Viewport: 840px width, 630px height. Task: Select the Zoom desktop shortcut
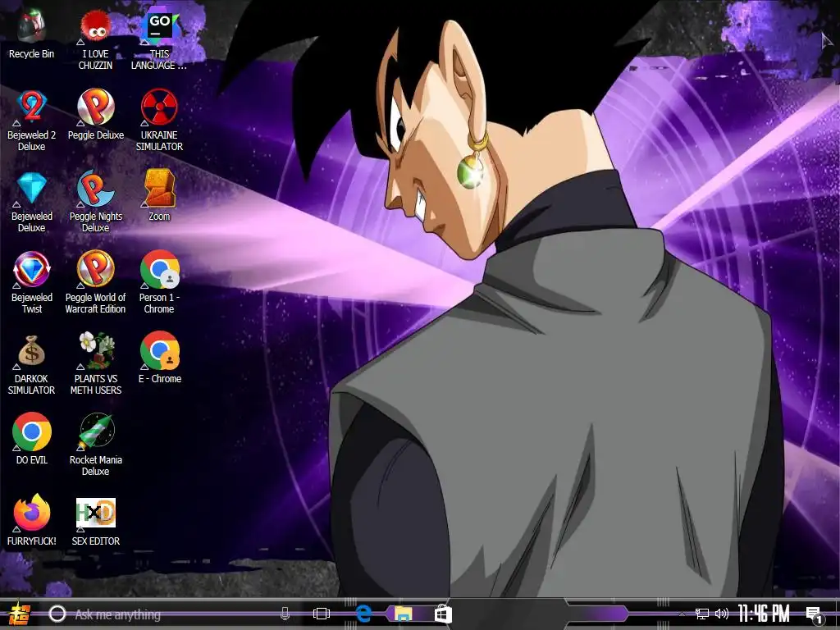click(x=160, y=188)
